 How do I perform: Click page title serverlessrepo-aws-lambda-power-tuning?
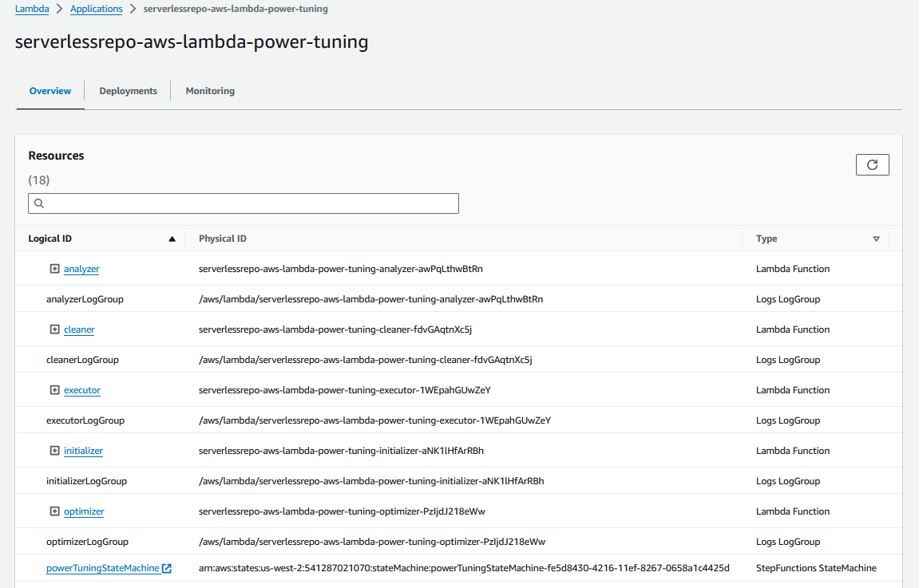coord(192,41)
